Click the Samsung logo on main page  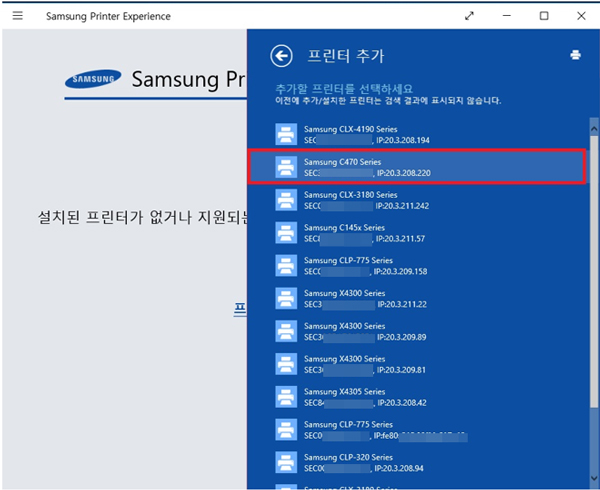[x=93, y=79]
